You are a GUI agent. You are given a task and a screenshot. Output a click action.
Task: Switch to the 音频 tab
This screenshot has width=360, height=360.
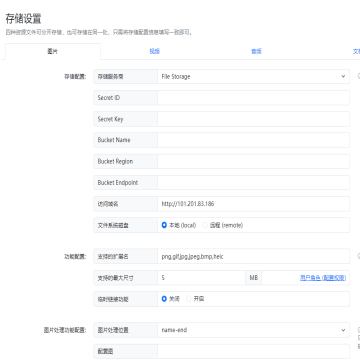(256, 52)
